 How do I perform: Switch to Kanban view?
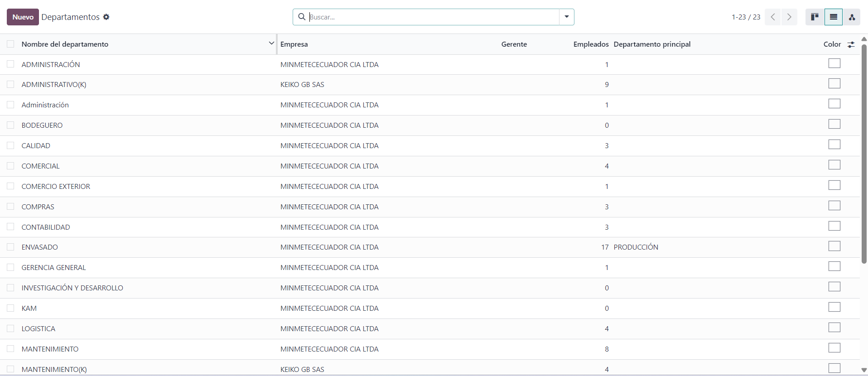[x=815, y=17]
